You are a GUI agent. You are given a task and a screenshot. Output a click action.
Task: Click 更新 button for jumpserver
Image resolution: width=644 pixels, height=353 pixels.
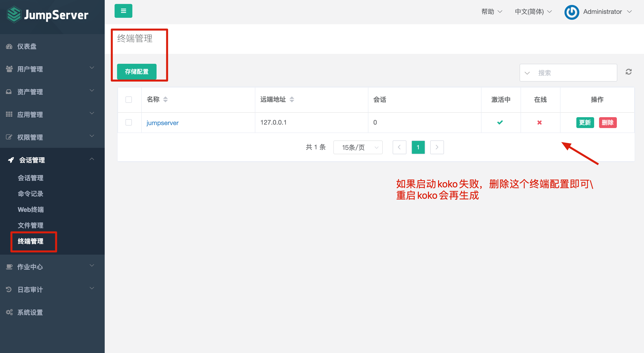pyautogui.click(x=585, y=122)
